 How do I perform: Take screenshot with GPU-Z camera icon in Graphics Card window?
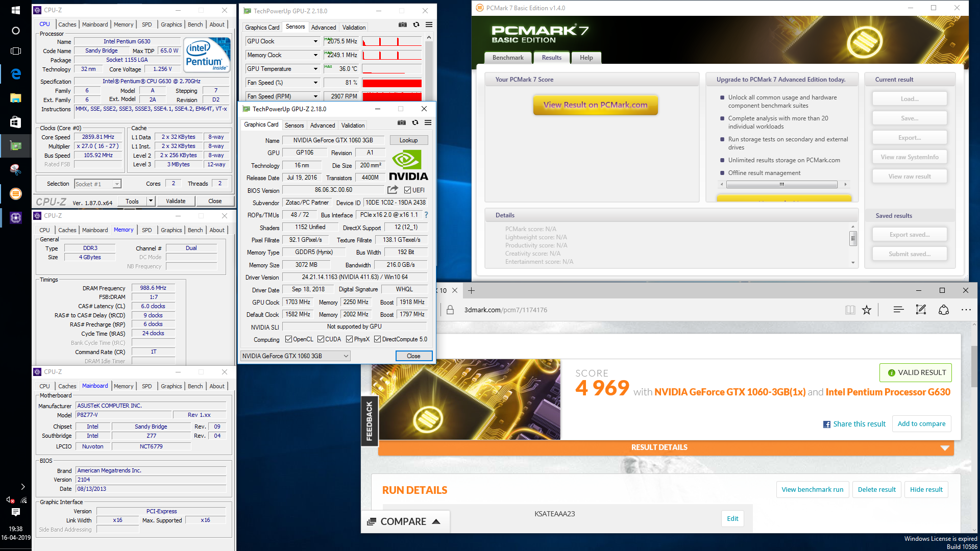(402, 122)
